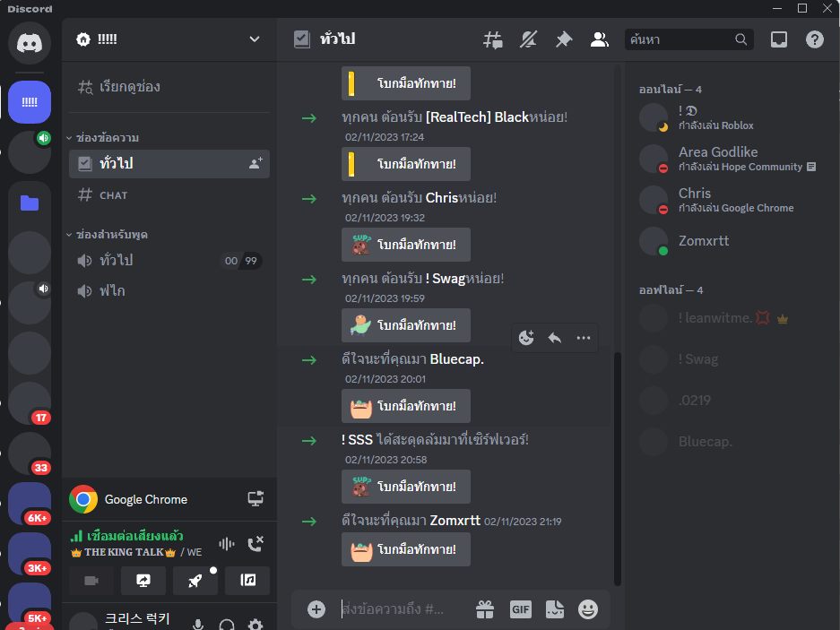
Task: Open user settings gear
Action: (x=255, y=624)
